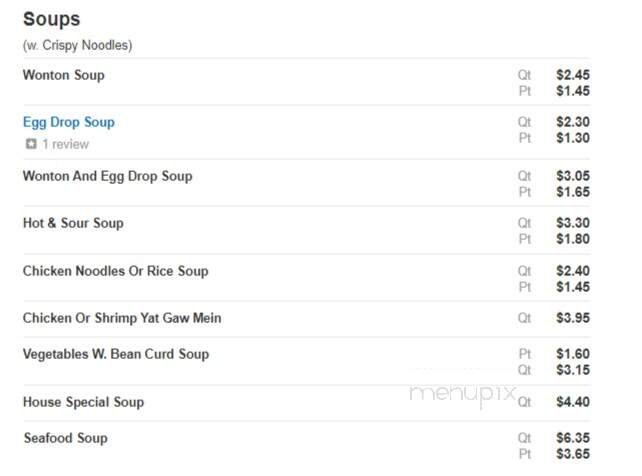Click the menupix watermark logo
Image resolution: width=642 pixels, height=476 pixels.
coord(462,394)
